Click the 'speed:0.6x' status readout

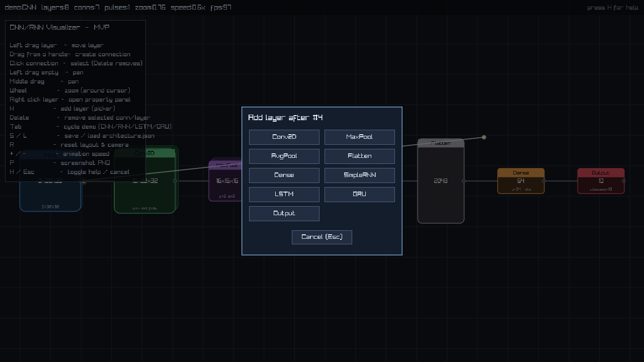pos(188,8)
